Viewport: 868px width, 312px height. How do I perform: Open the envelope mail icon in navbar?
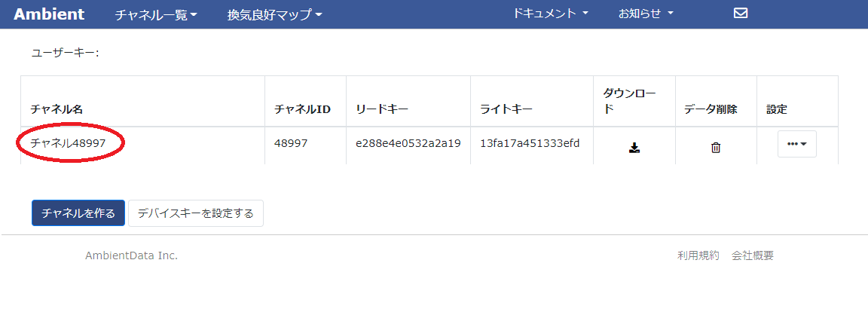tap(740, 14)
